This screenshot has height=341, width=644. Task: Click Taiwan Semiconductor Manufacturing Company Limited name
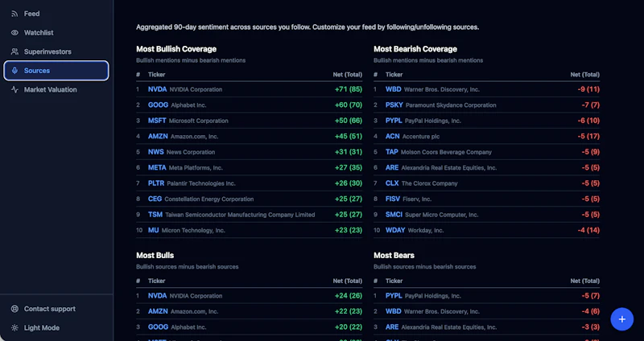point(240,215)
